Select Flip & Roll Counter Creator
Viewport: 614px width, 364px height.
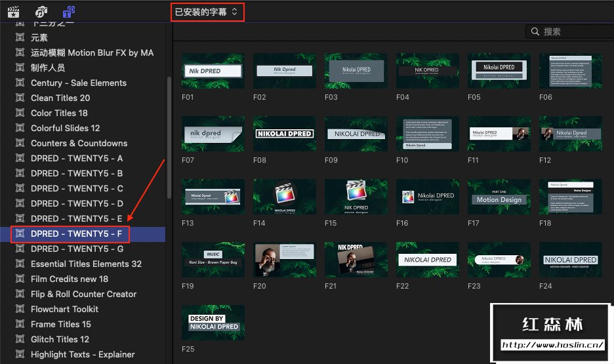tap(83, 294)
